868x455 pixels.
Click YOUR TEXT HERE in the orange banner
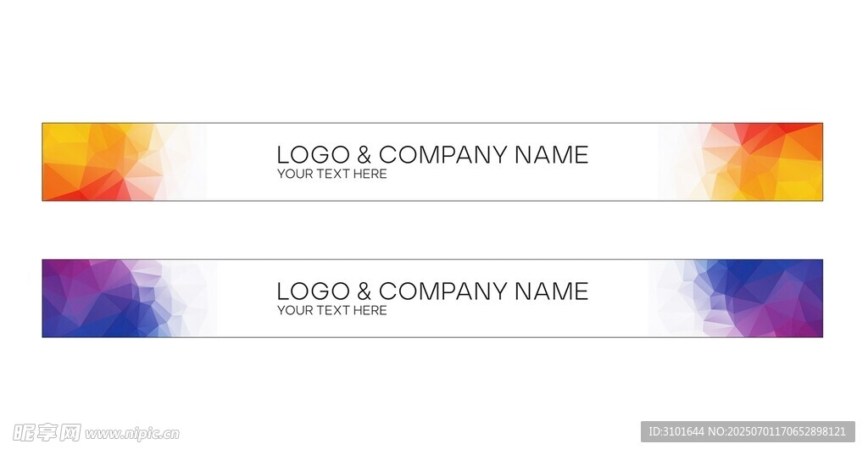coord(332,174)
